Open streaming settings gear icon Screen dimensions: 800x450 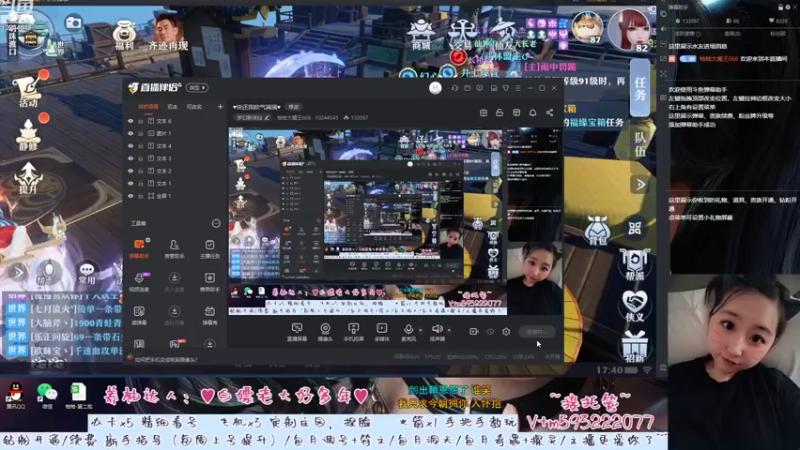tap(506, 332)
